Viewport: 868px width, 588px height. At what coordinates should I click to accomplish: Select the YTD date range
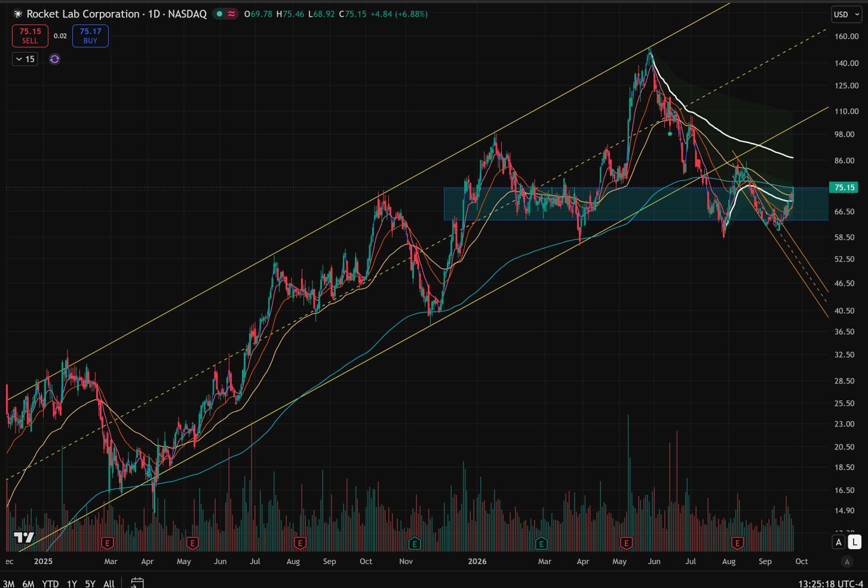(x=50, y=583)
